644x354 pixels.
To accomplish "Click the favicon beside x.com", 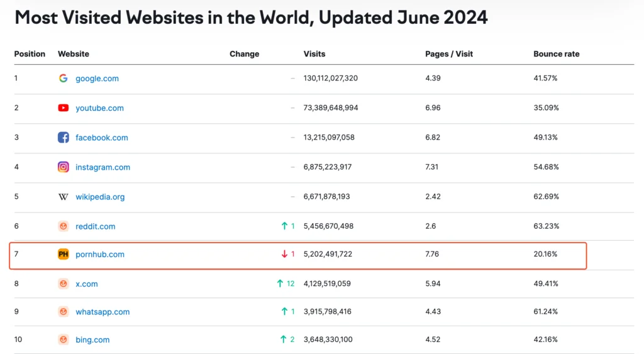I will [x=63, y=284].
